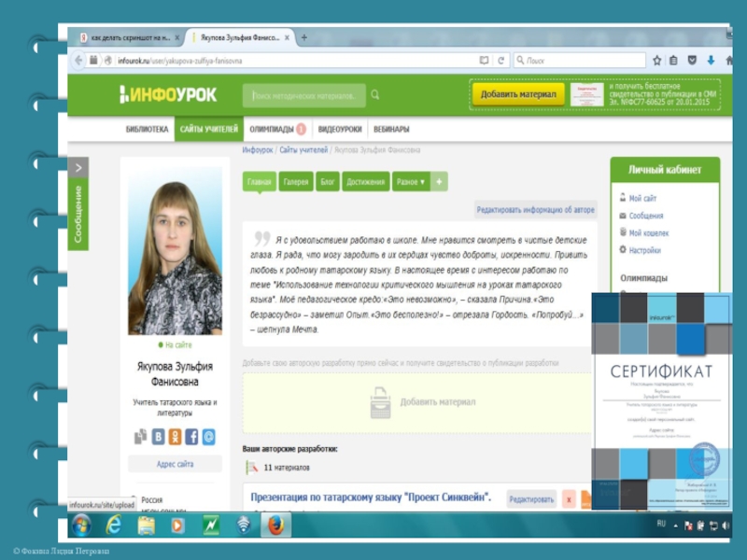This screenshot has width=747, height=560.
Task: Switch to the Блог profile tab
Action: click(328, 182)
